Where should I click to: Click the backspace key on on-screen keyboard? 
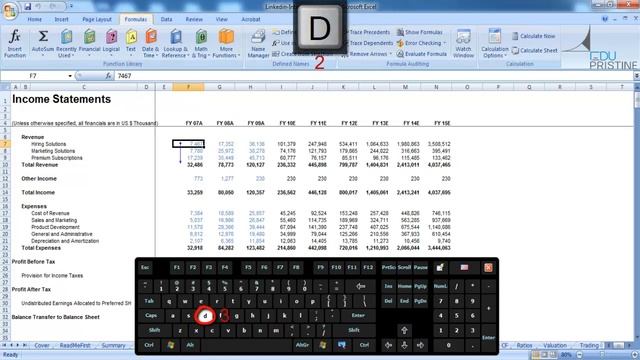360,286
